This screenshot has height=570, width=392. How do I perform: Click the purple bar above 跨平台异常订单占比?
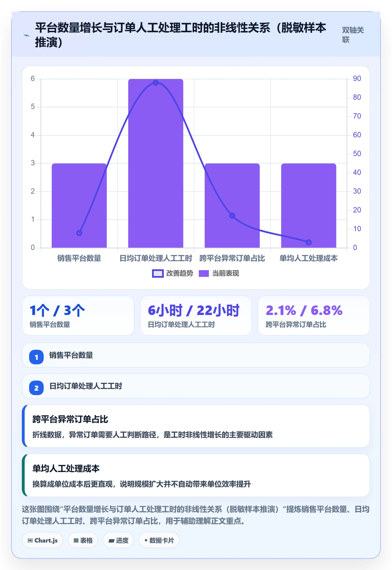coord(232,205)
